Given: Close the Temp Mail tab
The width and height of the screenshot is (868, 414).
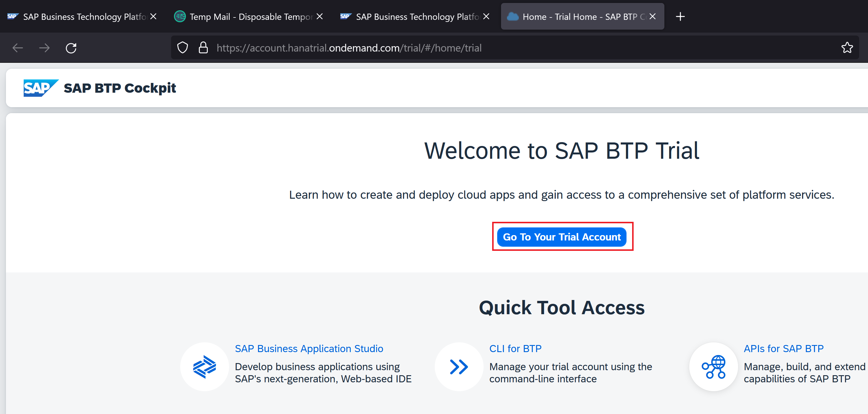Looking at the screenshot, I should pos(320,17).
